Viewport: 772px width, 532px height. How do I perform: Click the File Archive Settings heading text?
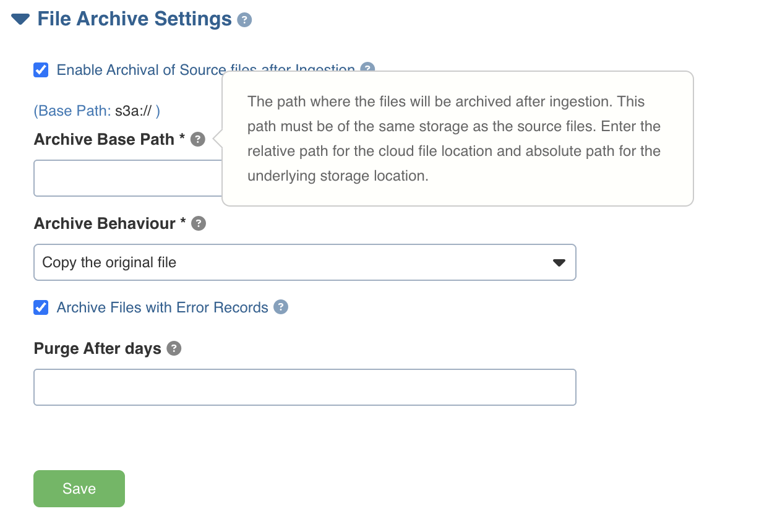(x=134, y=19)
